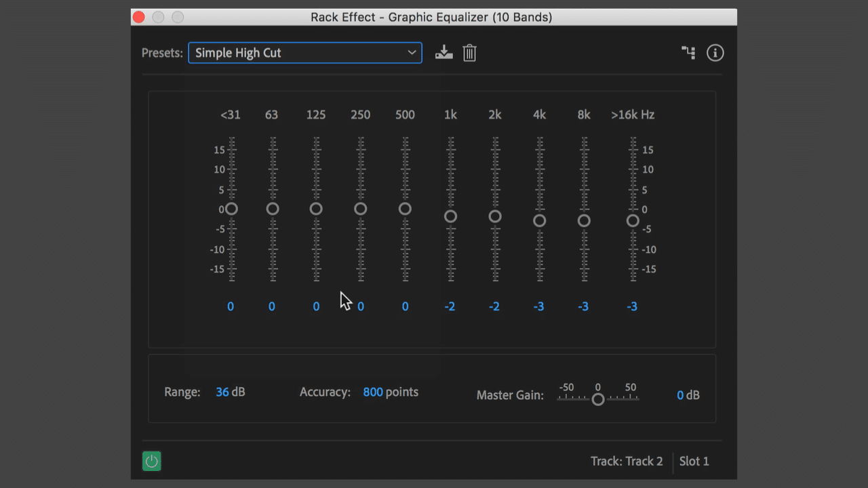Select the 8k band gain value -3
Image resolution: width=868 pixels, height=488 pixels.
[583, 306]
